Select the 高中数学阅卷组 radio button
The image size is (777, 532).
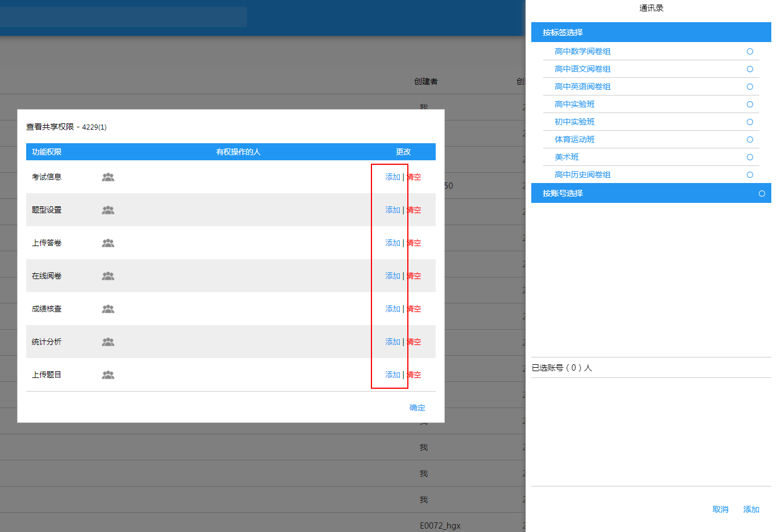pos(750,52)
